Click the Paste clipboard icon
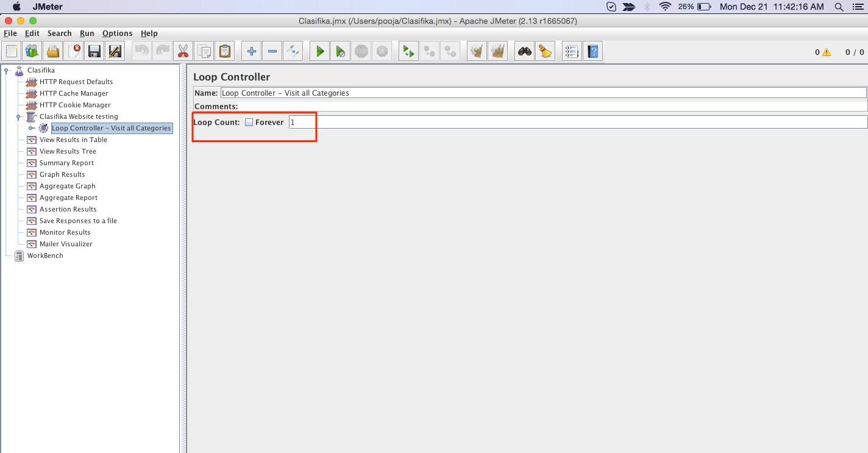This screenshot has width=868, height=453. [x=225, y=52]
